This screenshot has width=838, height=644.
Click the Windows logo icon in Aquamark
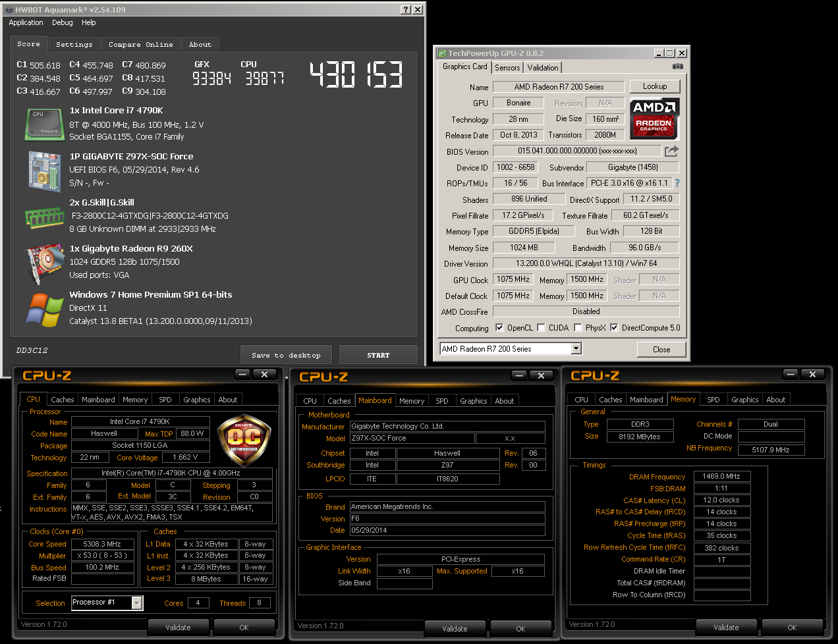(x=44, y=309)
